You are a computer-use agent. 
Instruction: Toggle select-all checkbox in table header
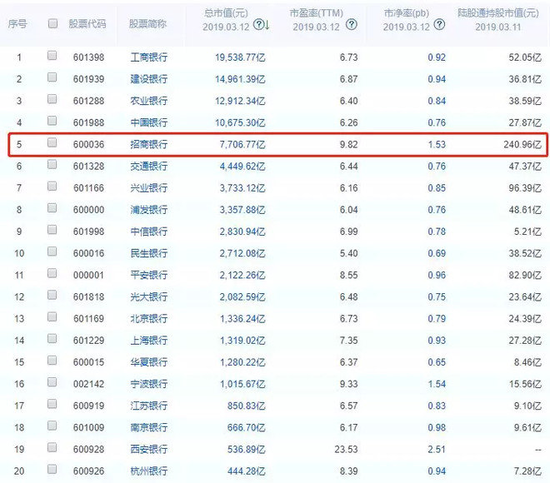click(x=53, y=24)
